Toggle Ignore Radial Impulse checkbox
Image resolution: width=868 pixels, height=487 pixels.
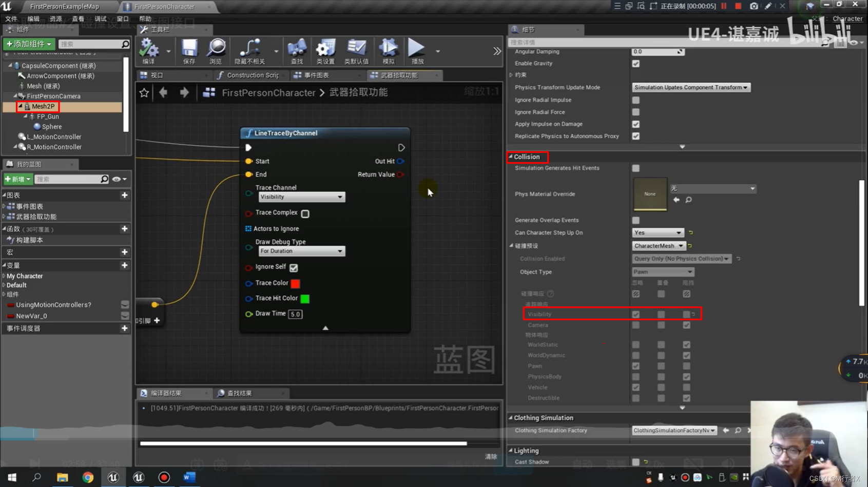coord(636,100)
